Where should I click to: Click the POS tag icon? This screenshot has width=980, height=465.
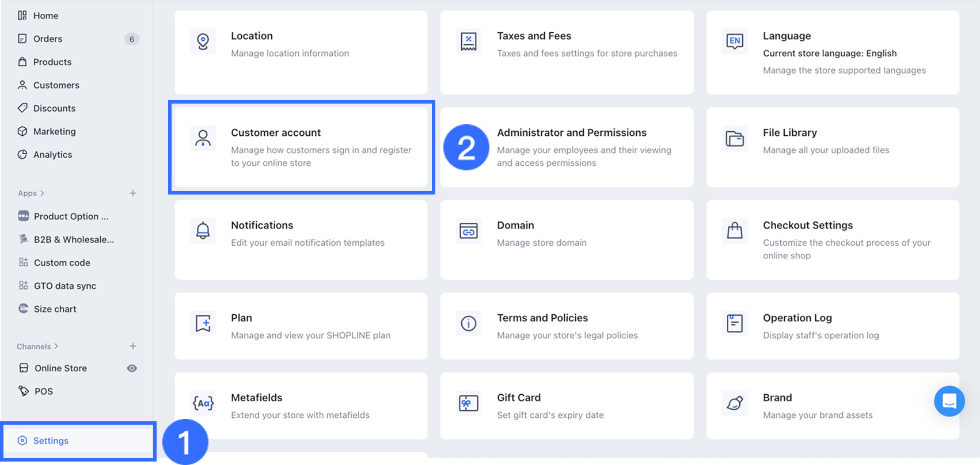point(24,391)
